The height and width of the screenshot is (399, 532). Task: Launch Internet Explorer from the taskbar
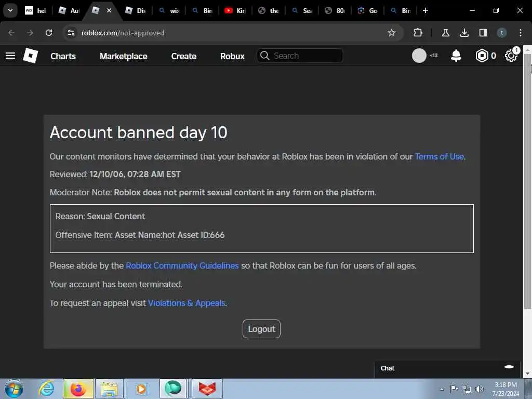tap(46, 389)
